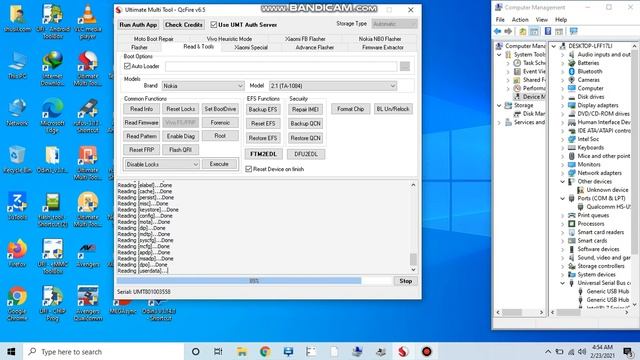
Task: Open Avengers Qualcomm desktop shortcut
Action: click(x=88, y=303)
